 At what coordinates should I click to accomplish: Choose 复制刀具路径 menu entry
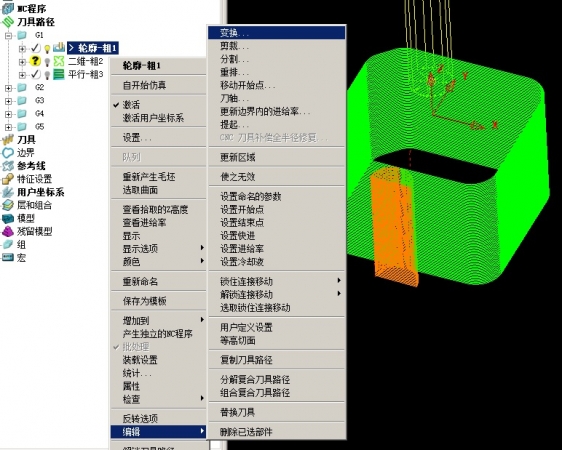(x=277, y=360)
